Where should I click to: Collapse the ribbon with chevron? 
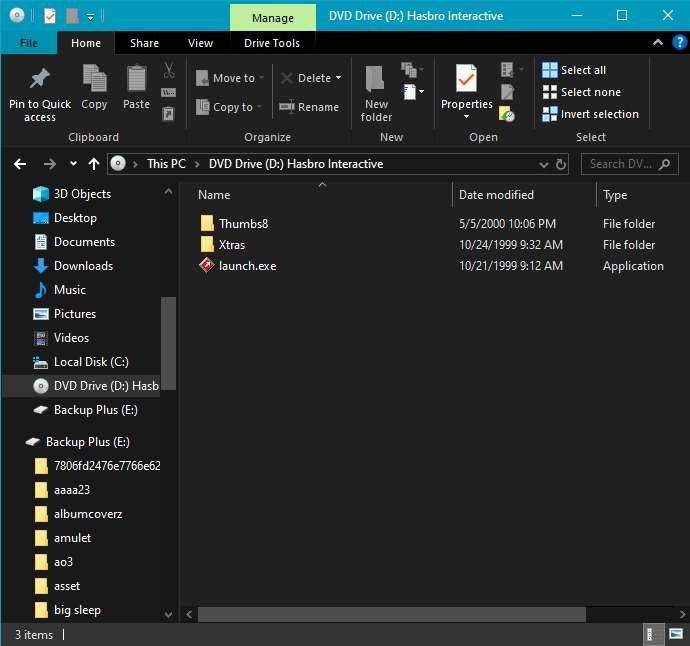point(657,43)
